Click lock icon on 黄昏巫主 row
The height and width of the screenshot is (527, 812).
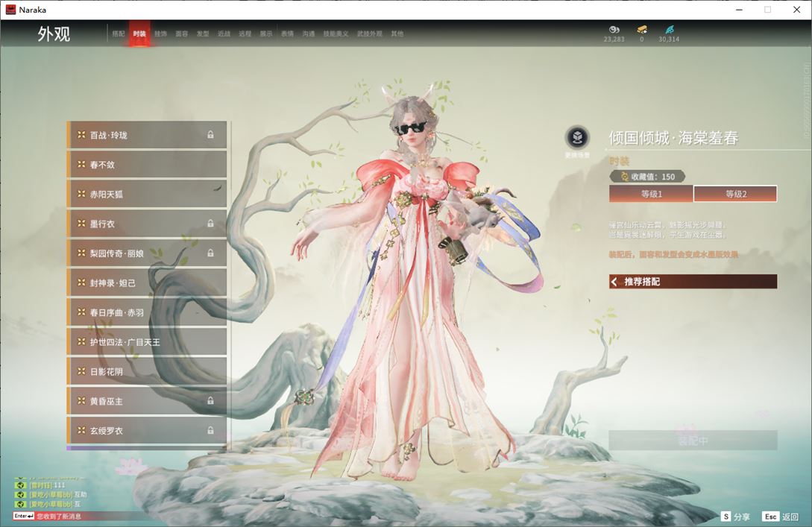(210, 400)
